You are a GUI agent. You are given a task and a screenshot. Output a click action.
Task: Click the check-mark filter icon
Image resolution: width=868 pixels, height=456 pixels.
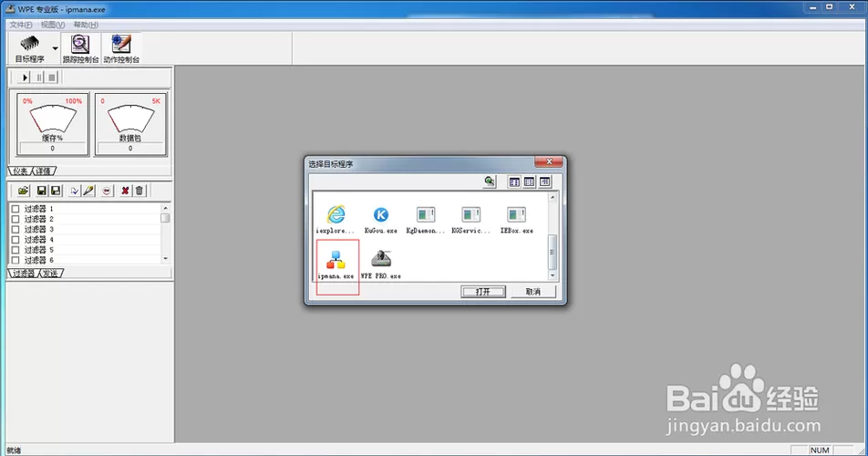pos(75,191)
